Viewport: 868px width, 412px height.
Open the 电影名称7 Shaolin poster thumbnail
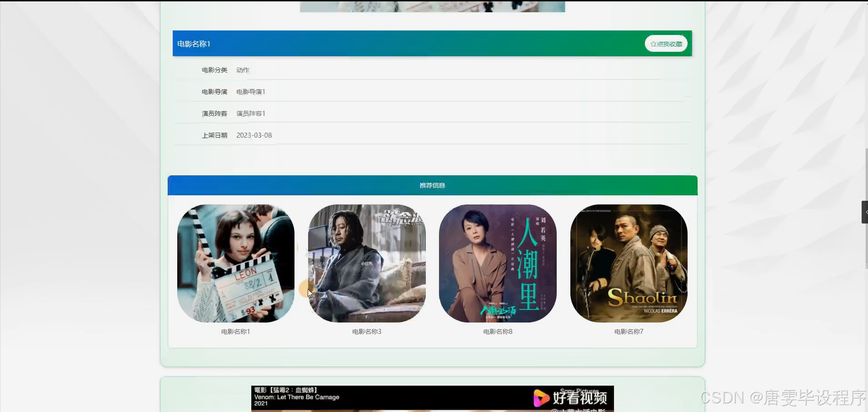[629, 263]
